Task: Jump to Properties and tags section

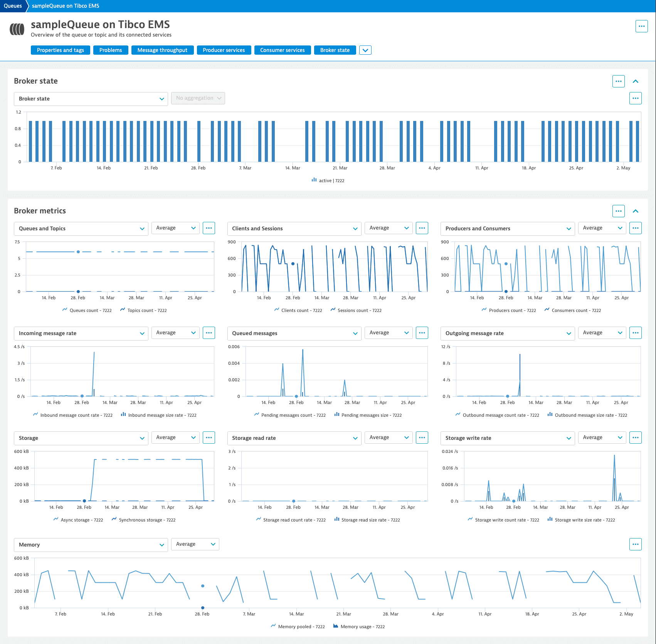Action: 61,50
